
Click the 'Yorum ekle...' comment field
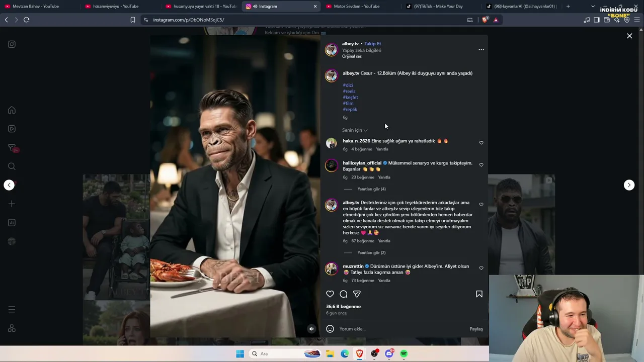click(403, 329)
